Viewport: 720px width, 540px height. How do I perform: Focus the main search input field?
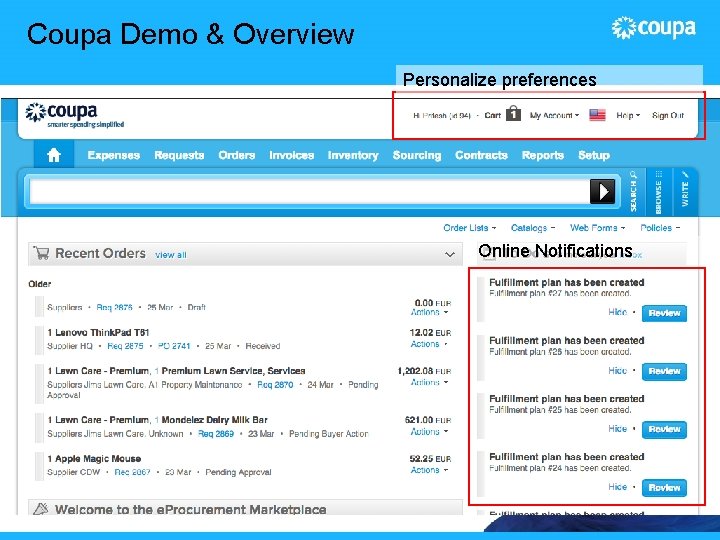309,191
